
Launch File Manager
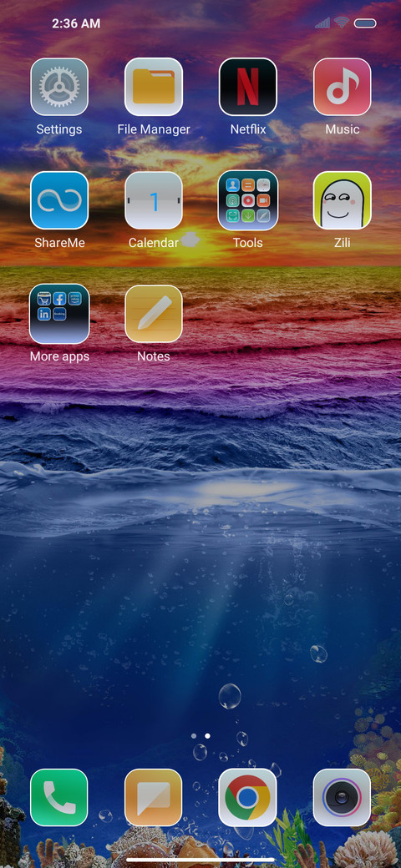(x=154, y=87)
